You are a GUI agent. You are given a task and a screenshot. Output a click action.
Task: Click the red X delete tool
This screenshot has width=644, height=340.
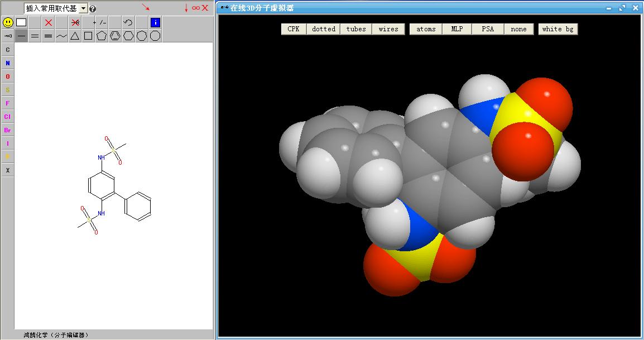(x=49, y=22)
